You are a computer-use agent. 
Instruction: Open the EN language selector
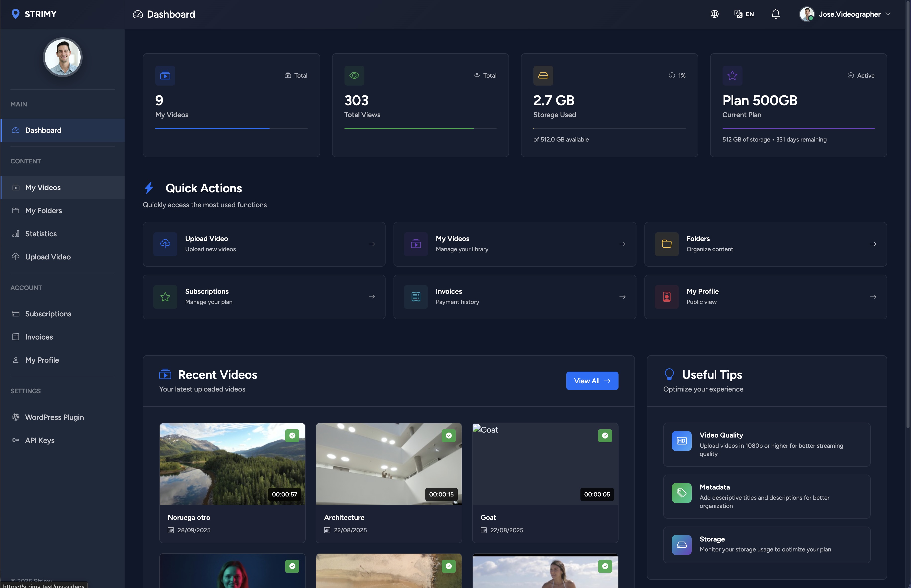[x=744, y=14]
